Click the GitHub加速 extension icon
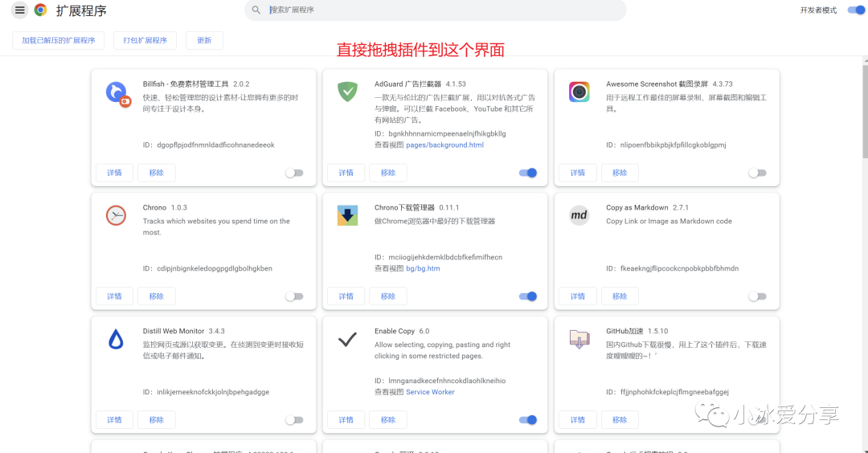Viewport: 868px width, 453px height. click(579, 339)
